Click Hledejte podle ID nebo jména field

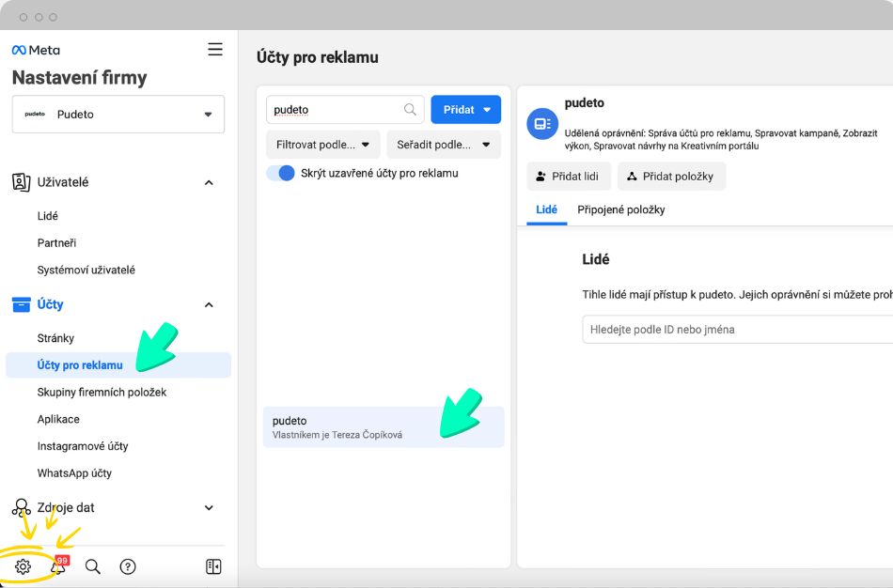(738, 330)
